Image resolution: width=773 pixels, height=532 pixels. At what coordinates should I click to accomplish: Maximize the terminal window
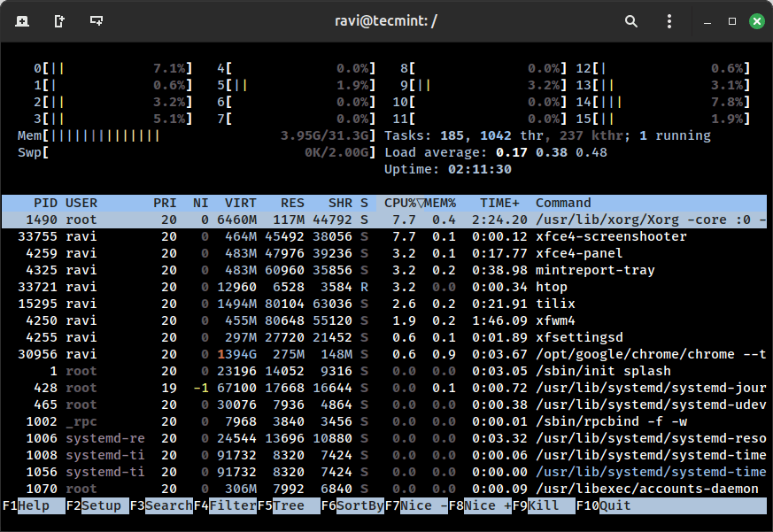pos(732,20)
